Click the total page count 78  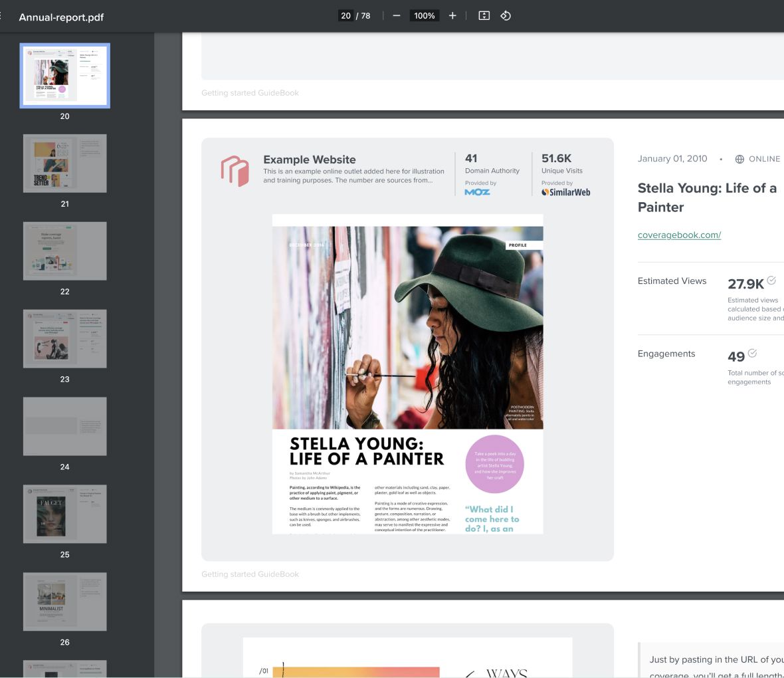click(x=366, y=15)
